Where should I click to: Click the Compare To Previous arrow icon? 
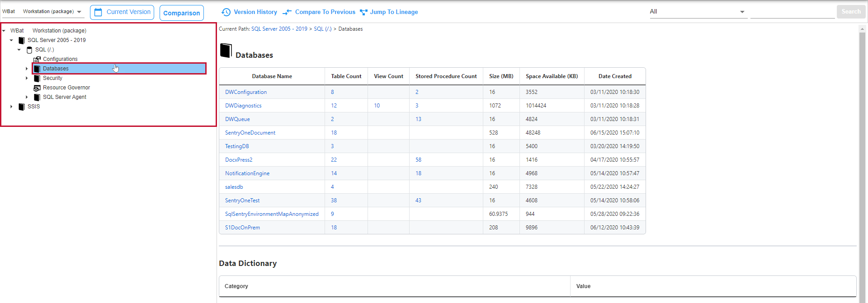click(287, 12)
